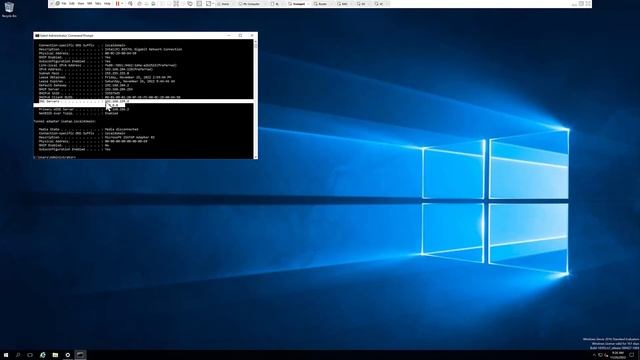Open the Help menu in the VM toolbar
The width and height of the screenshot is (640, 360).
tap(107, 4)
